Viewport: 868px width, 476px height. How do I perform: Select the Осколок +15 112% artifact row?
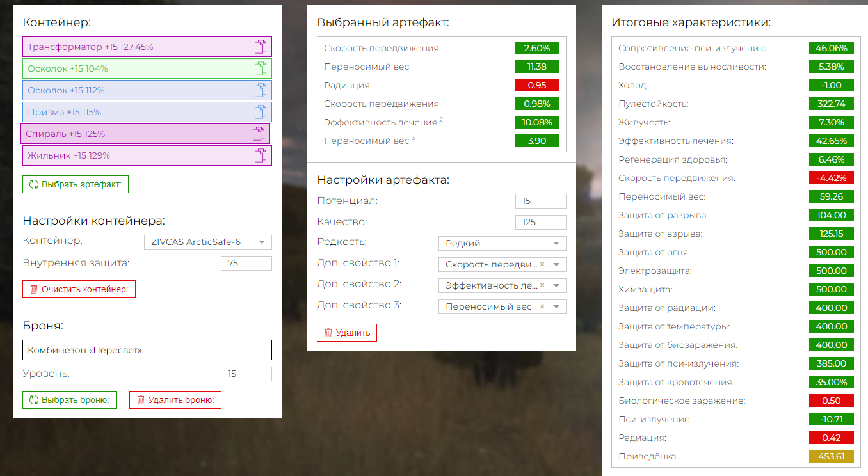click(x=147, y=90)
